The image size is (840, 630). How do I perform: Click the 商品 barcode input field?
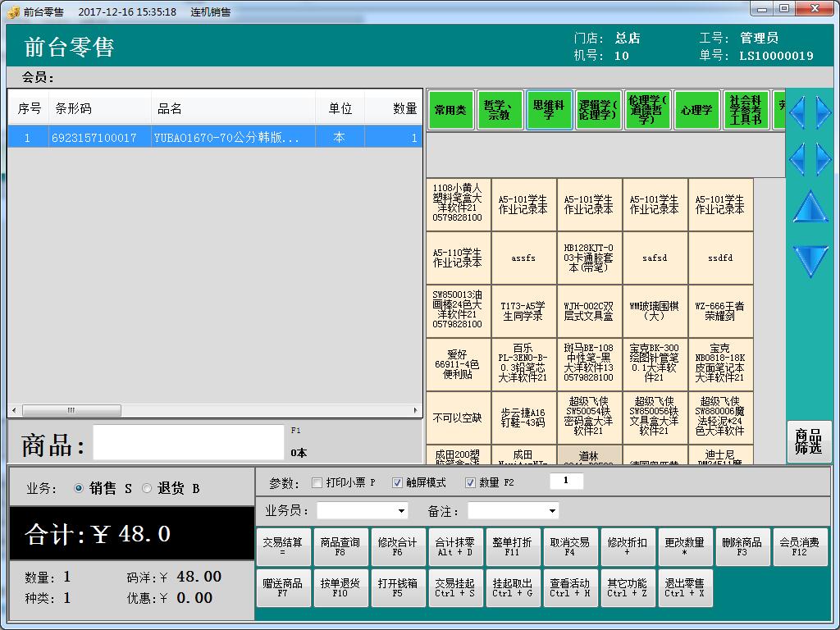point(189,442)
